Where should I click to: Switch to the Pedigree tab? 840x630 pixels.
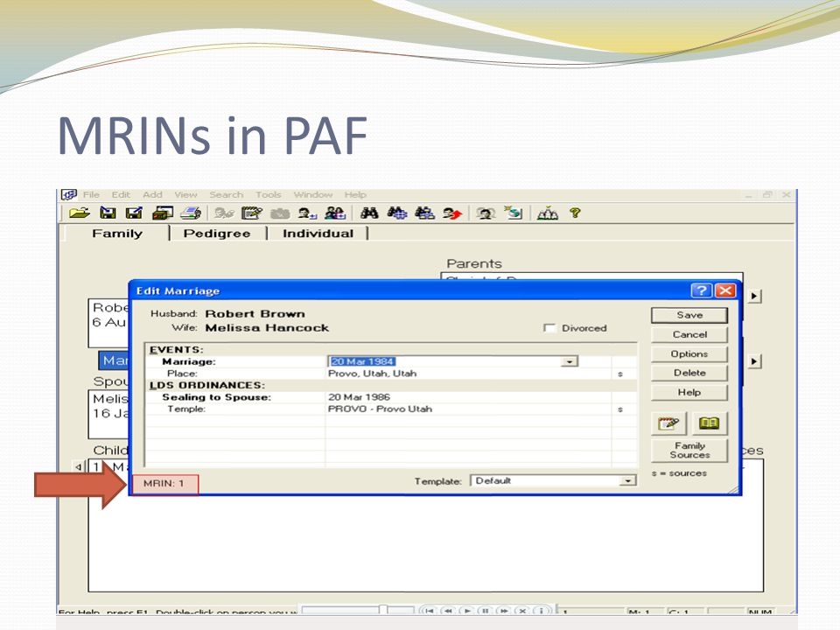tap(217, 234)
